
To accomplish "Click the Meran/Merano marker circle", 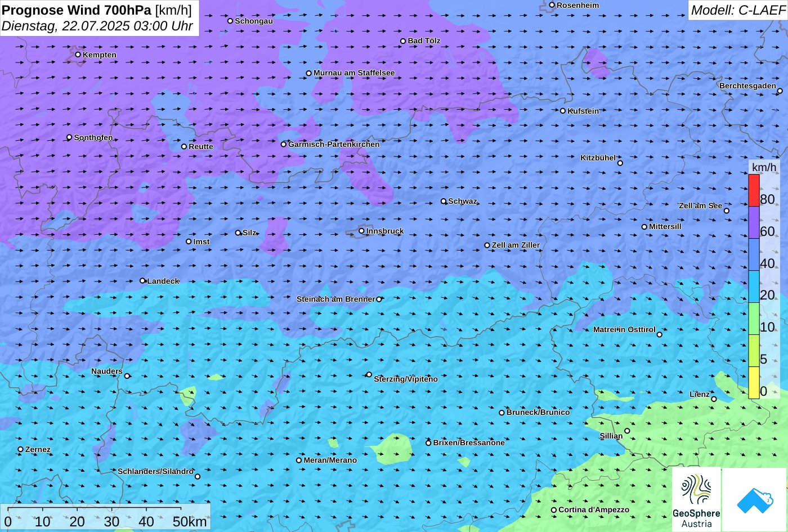I will pyautogui.click(x=299, y=460).
